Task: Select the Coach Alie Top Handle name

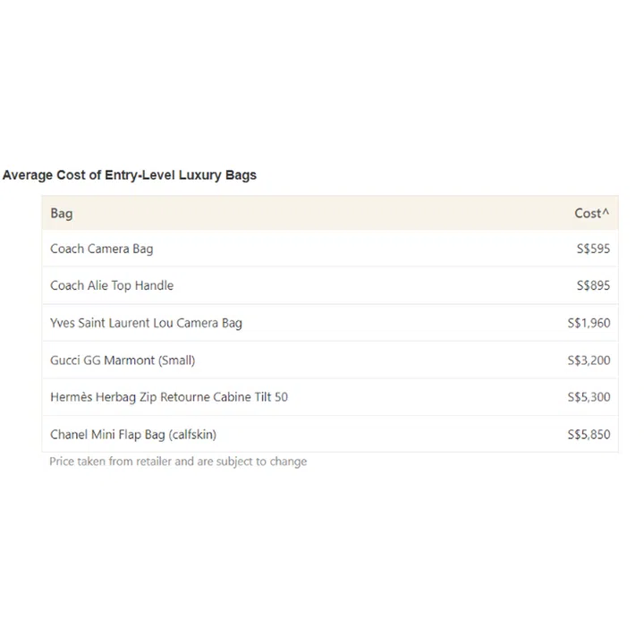Action: pos(112,285)
